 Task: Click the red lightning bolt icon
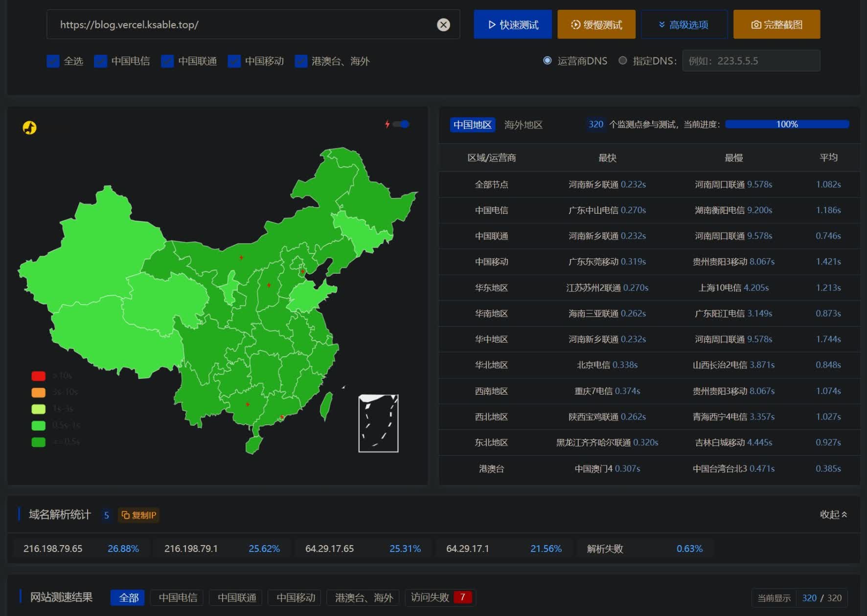click(x=387, y=124)
